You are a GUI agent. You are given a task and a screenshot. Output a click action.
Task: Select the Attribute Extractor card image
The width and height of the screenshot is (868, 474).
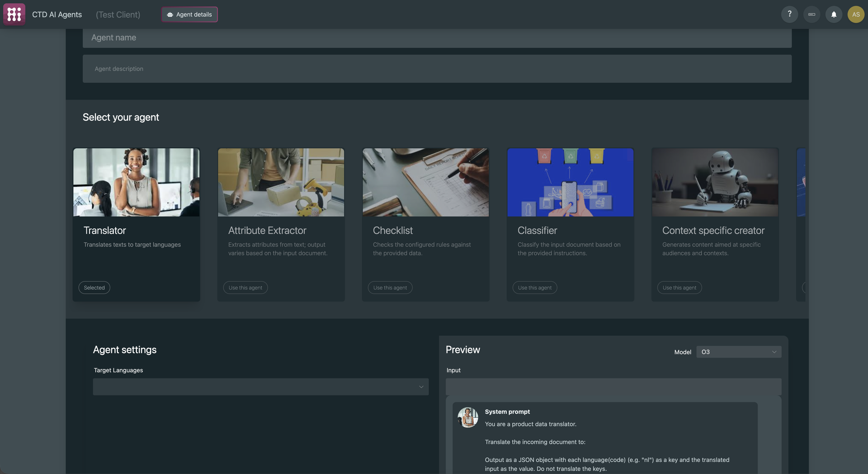[281, 182]
